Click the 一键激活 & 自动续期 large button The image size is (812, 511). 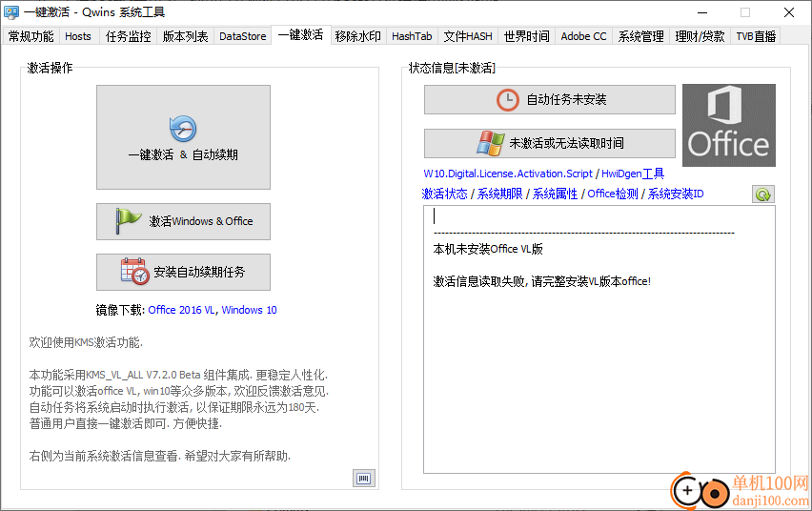point(183,137)
